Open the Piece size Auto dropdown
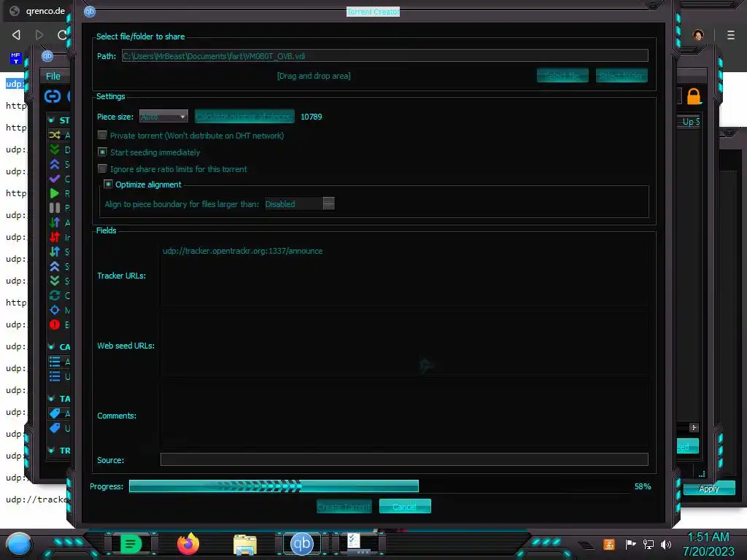 pos(163,116)
